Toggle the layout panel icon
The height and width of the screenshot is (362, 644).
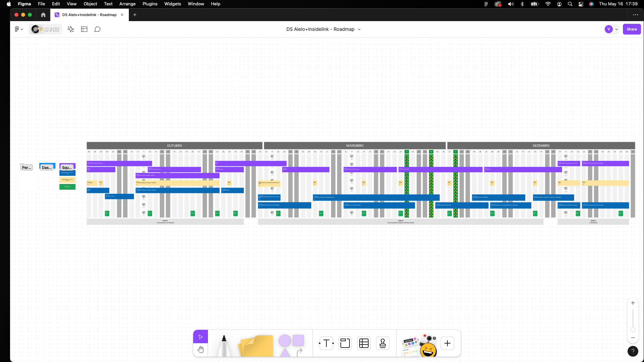[84, 29]
